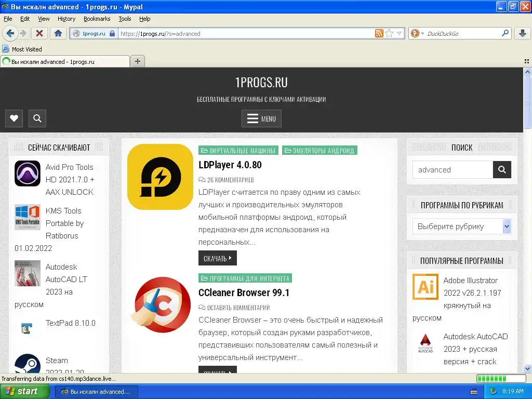This screenshot has width=532, height=399.
Task: Click Скачать button under LDPlayer
Action: tap(218, 258)
